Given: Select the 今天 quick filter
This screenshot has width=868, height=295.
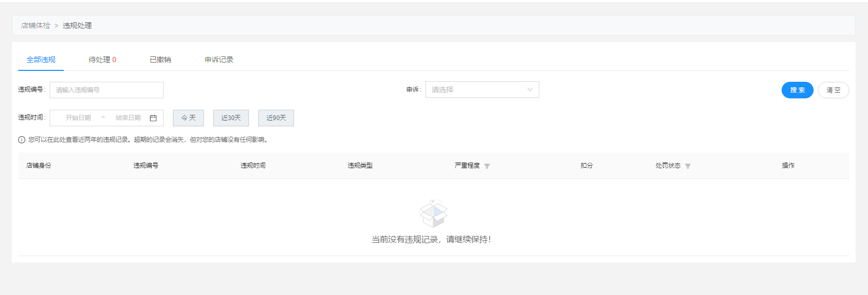Looking at the screenshot, I should [188, 118].
